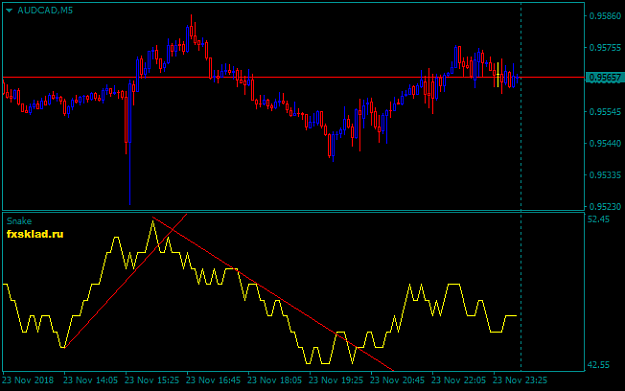Select the Snake indicator label

click(x=19, y=221)
